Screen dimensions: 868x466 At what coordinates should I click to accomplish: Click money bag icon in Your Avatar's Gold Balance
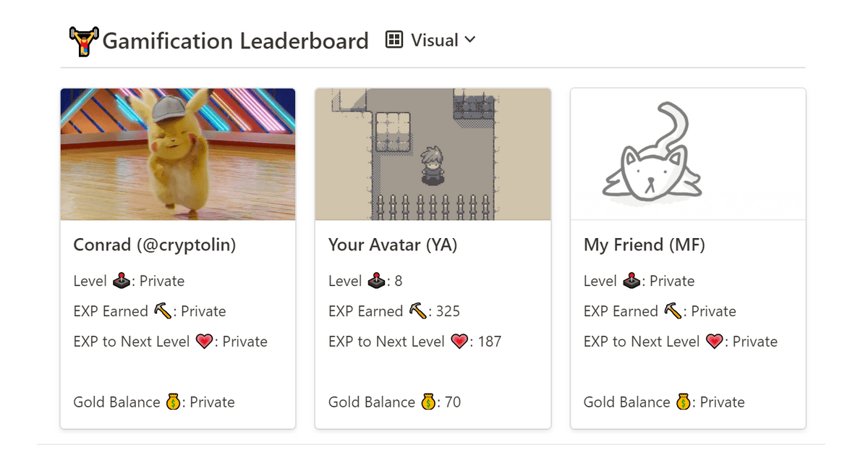click(428, 402)
